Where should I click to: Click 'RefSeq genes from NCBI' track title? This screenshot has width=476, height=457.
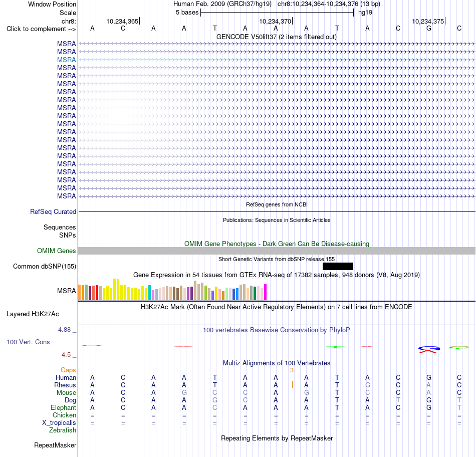pyautogui.click(x=277, y=204)
